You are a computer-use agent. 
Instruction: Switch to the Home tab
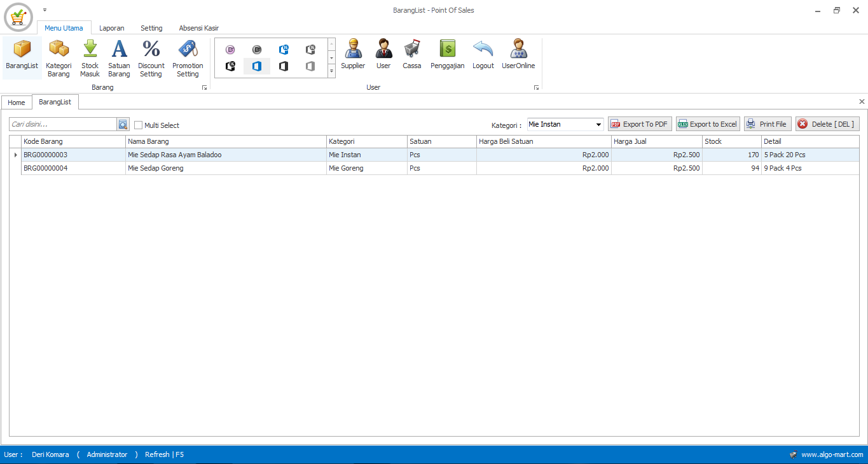coord(17,102)
